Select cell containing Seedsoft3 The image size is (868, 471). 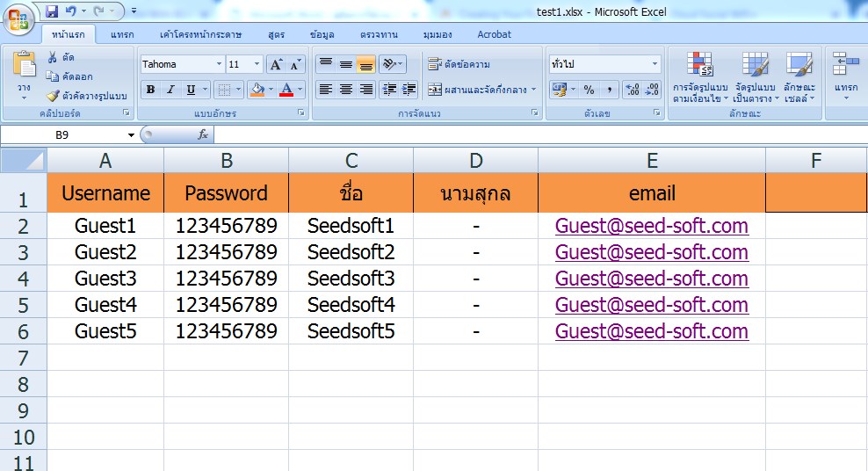tap(351, 279)
